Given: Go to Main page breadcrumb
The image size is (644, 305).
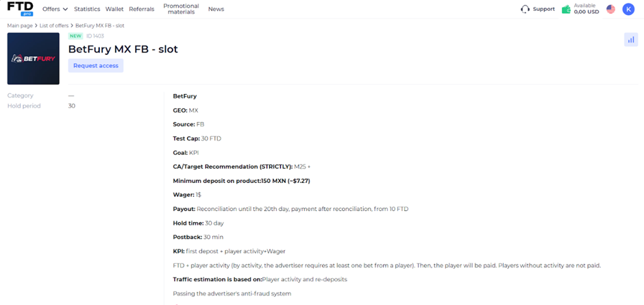Looking at the screenshot, I should tap(20, 25).
